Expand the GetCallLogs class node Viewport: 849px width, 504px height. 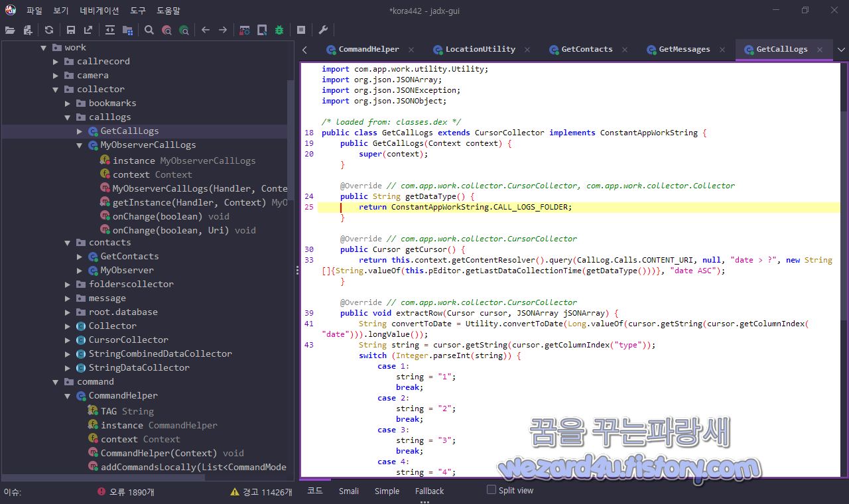(80, 131)
